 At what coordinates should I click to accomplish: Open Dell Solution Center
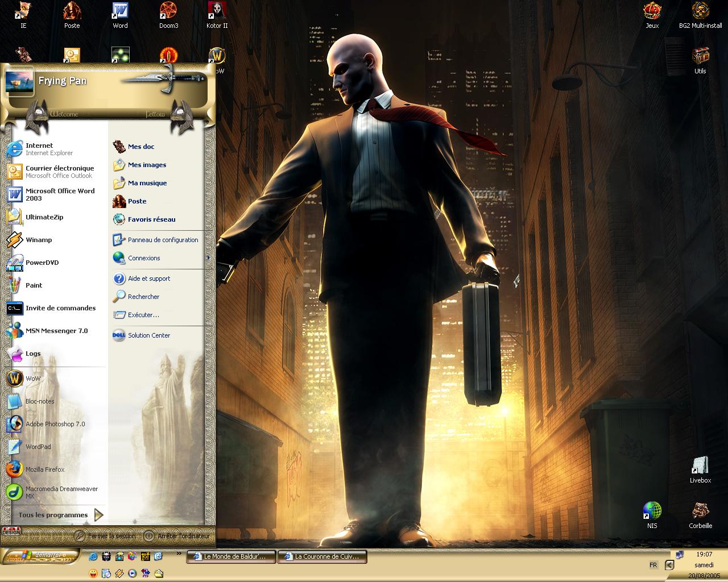click(x=157, y=335)
